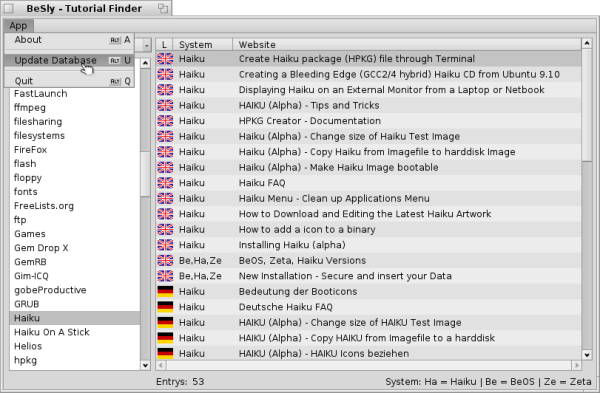Sort by the L language column header
The width and height of the screenshot is (600, 393).
point(164,45)
